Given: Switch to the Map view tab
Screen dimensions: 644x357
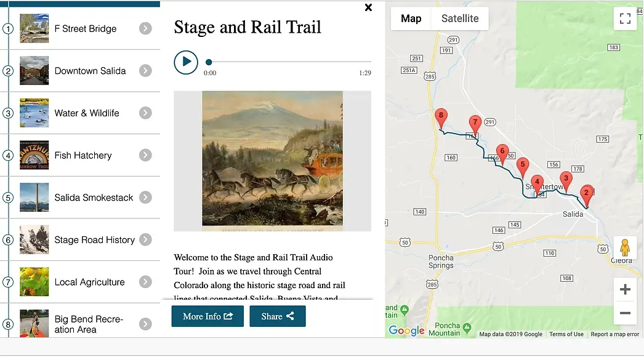Looking at the screenshot, I should point(411,18).
